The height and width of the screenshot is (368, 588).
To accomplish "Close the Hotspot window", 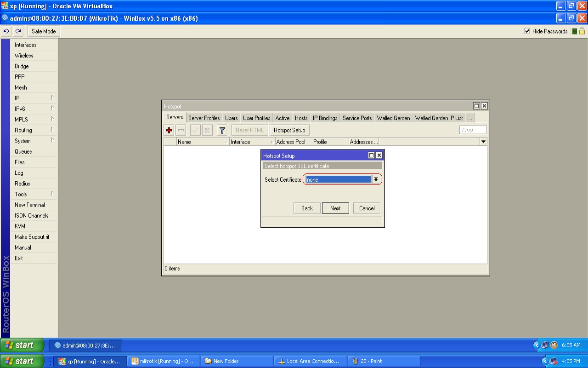I will pyautogui.click(x=484, y=106).
